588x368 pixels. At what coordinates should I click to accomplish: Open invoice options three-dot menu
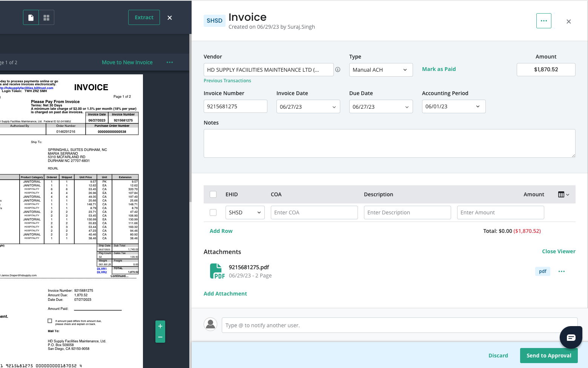[543, 21]
